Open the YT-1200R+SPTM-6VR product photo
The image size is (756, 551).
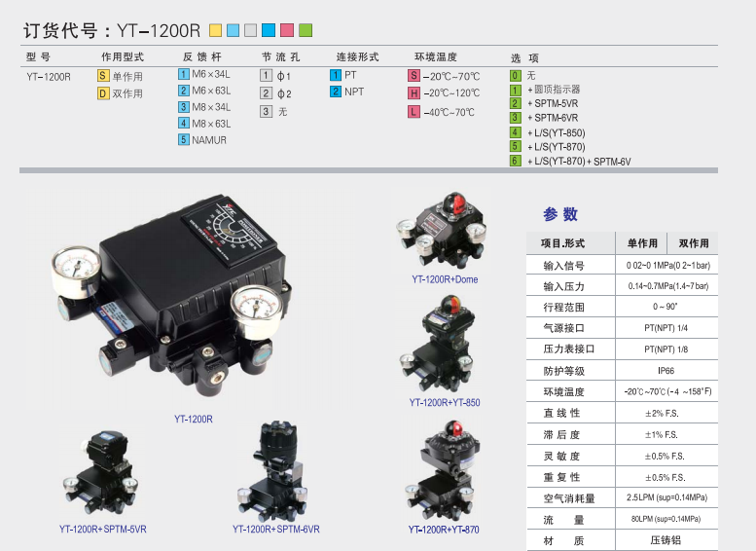pyautogui.click(x=275, y=475)
